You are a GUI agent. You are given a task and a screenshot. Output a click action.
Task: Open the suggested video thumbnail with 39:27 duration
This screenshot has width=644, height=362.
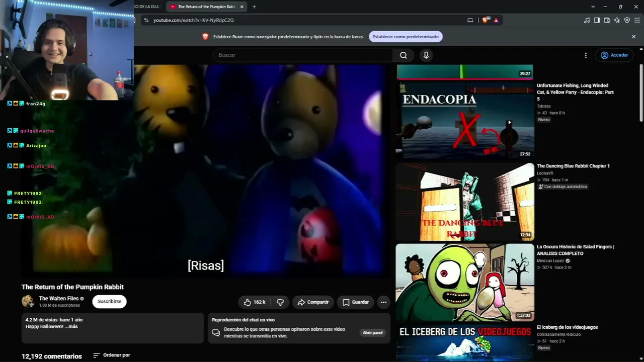[x=464, y=72]
